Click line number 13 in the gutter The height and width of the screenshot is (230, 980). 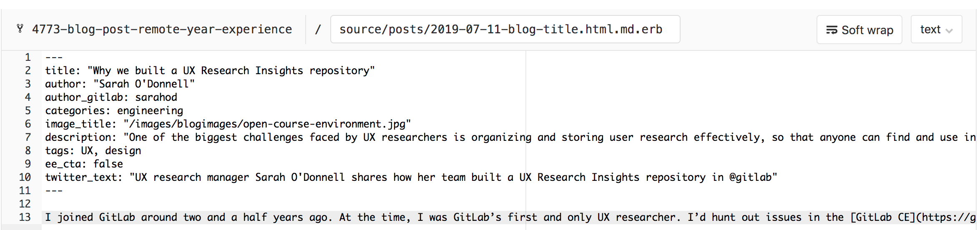click(25, 217)
